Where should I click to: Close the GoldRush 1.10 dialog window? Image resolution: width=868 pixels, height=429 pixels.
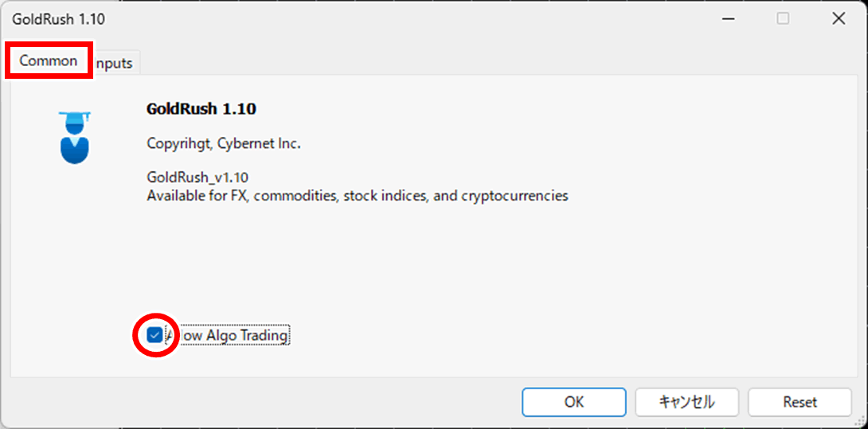coord(839,19)
